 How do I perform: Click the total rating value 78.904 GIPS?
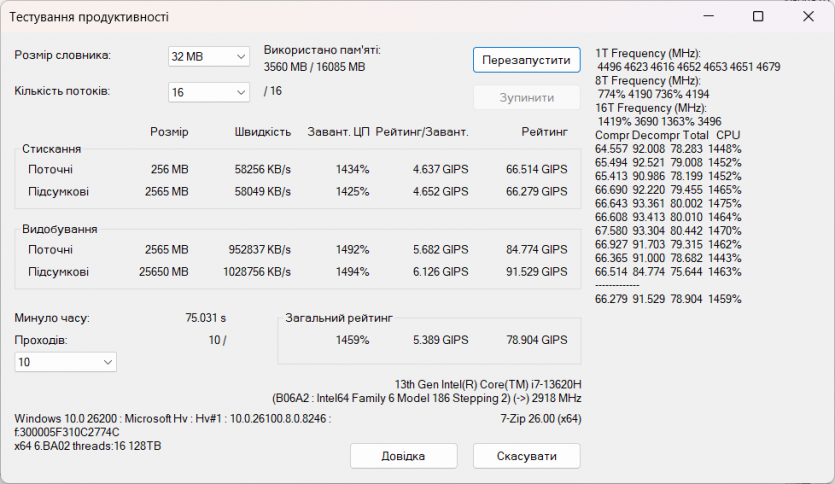coord(536,340)
